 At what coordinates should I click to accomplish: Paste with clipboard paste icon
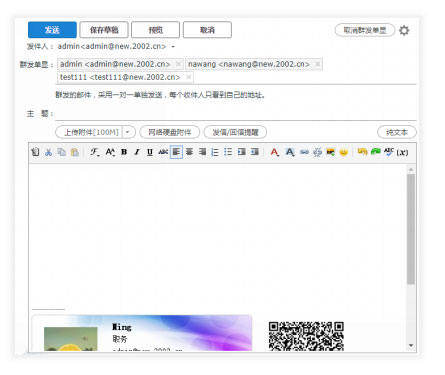click(x=75, y=152)
